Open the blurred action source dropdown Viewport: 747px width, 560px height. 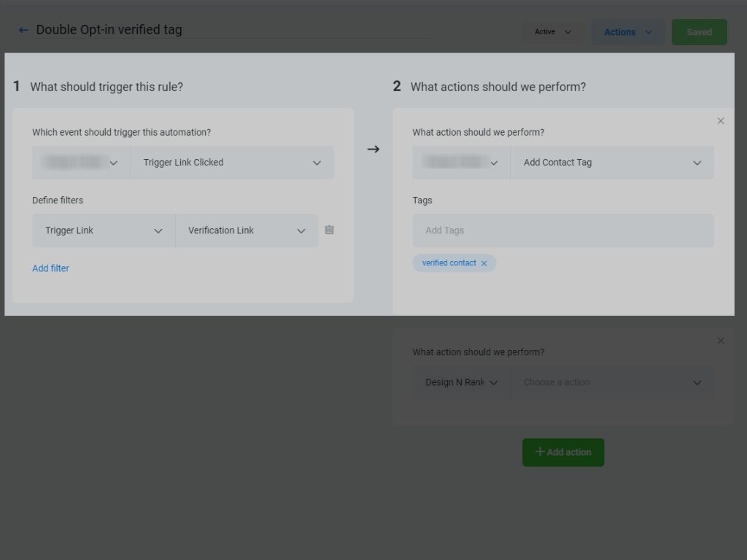pos(461,163)
